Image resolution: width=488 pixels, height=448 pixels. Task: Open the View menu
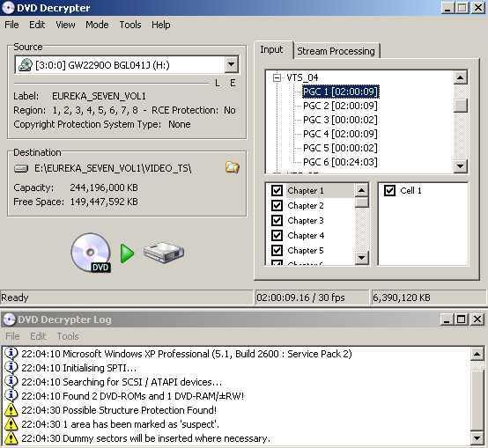click(65, 25)
